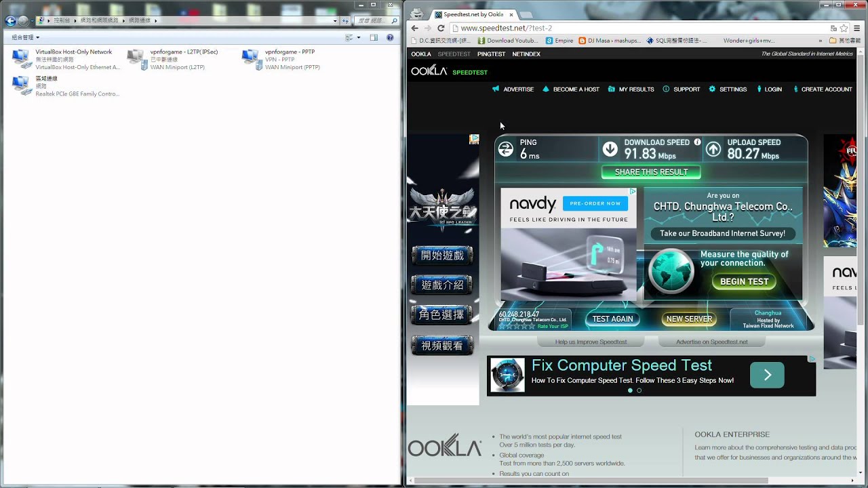Open Speedtest SETTINGS
The image size is (868, 488).
[x=728, y=89]
